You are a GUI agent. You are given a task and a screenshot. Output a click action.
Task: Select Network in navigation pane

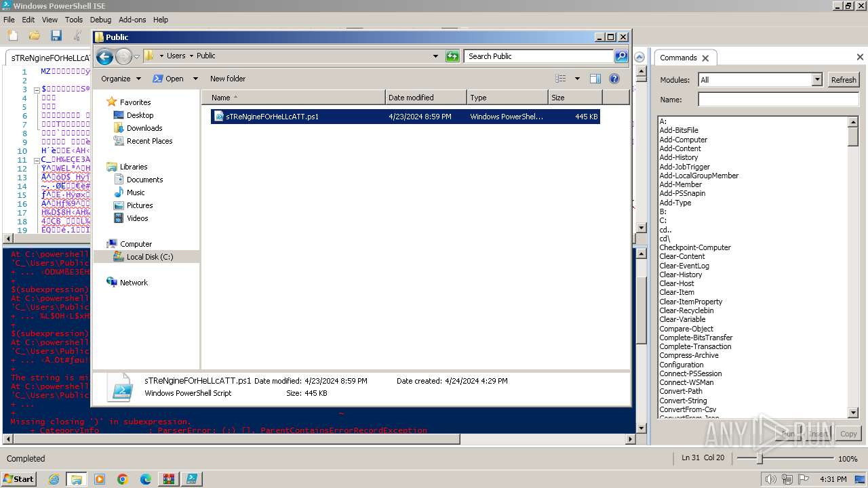tap(127, 283)
